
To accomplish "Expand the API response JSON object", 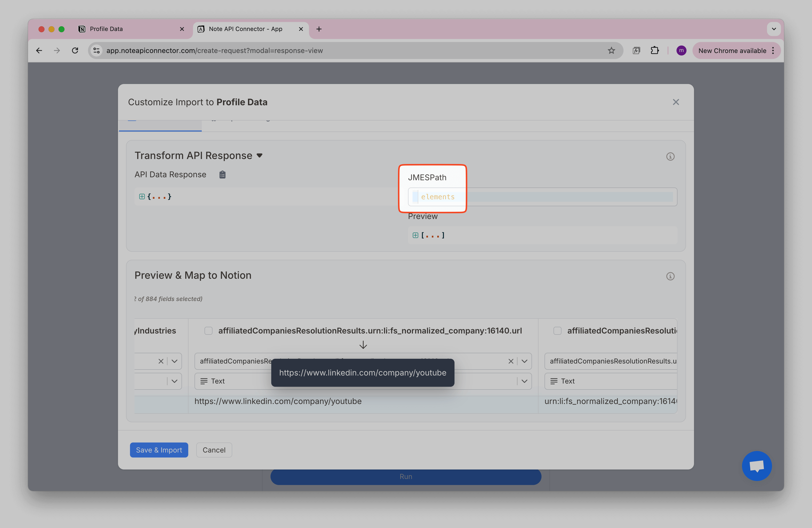I will pyautogui.click(x=141, y=196).
